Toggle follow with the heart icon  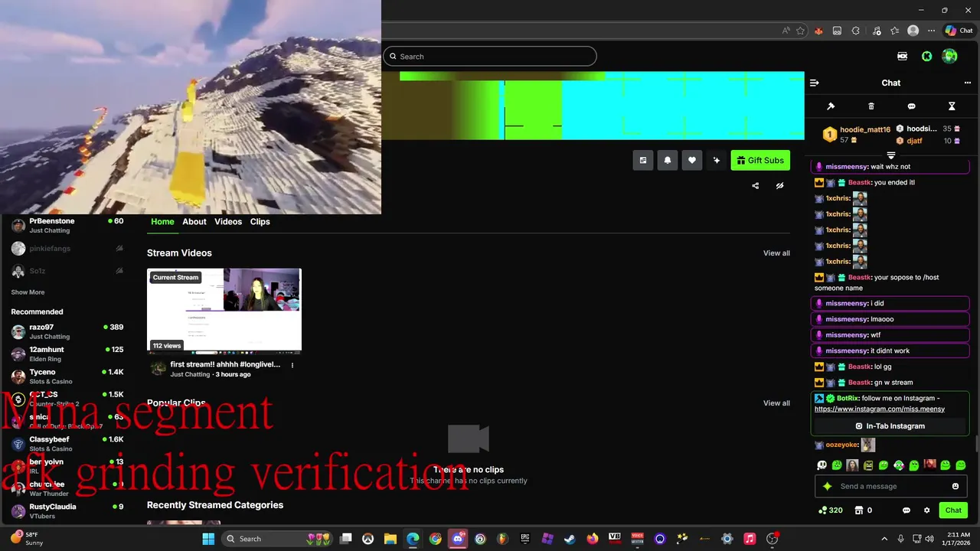pyautogui.click(x=692, y=160)
